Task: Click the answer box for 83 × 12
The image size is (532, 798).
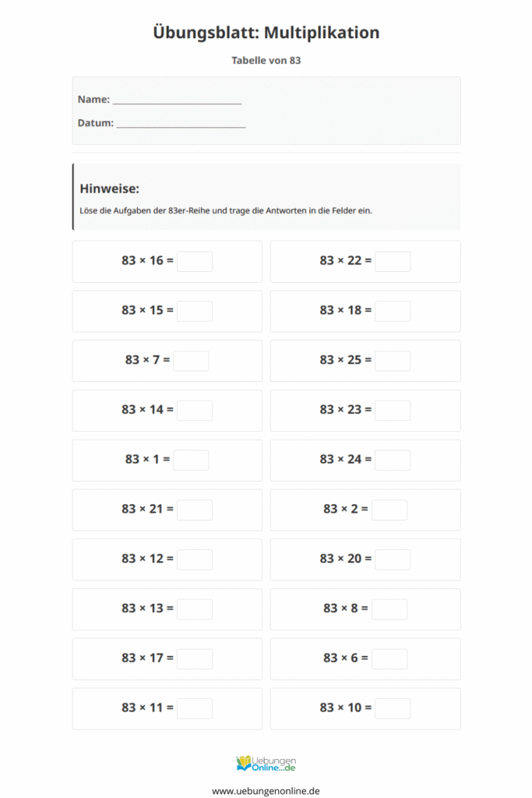Action: pos(195,560)
